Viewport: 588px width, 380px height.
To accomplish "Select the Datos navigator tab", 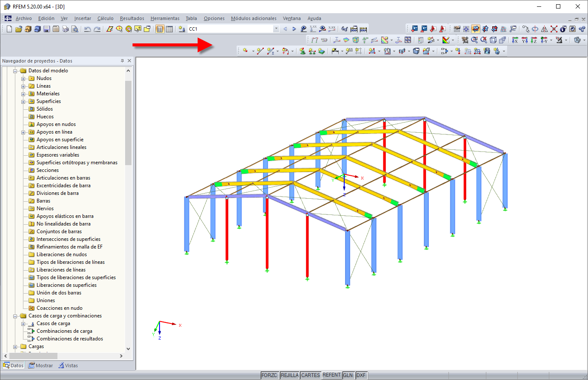I will pyautogui.click(x=14, y=366).
